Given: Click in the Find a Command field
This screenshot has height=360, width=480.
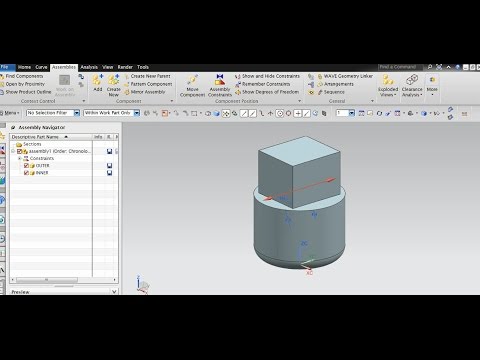Looking at the screenshot, I should tap(400, 67).
